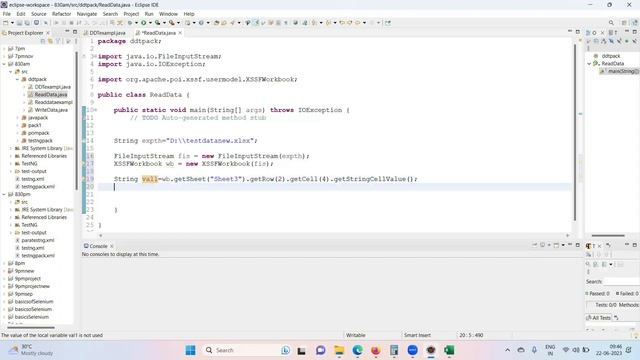This screenshot has height=360, width=640.
Task: Minimize the editor area
Action: click(570, 32)
